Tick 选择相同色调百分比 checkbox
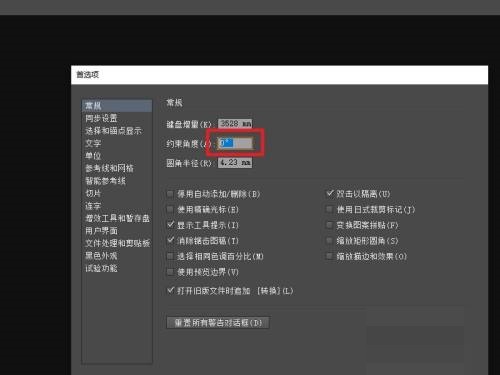 (170, 256)
